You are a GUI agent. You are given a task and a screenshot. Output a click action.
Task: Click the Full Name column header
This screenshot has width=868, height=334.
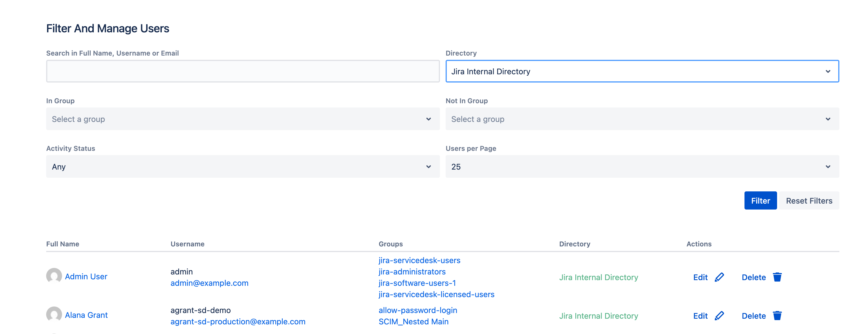63,244
